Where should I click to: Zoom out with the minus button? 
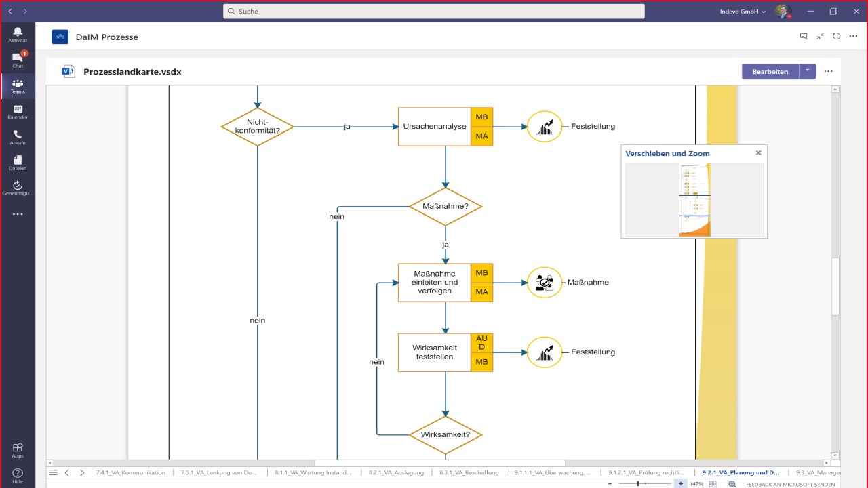click(610, 484)
